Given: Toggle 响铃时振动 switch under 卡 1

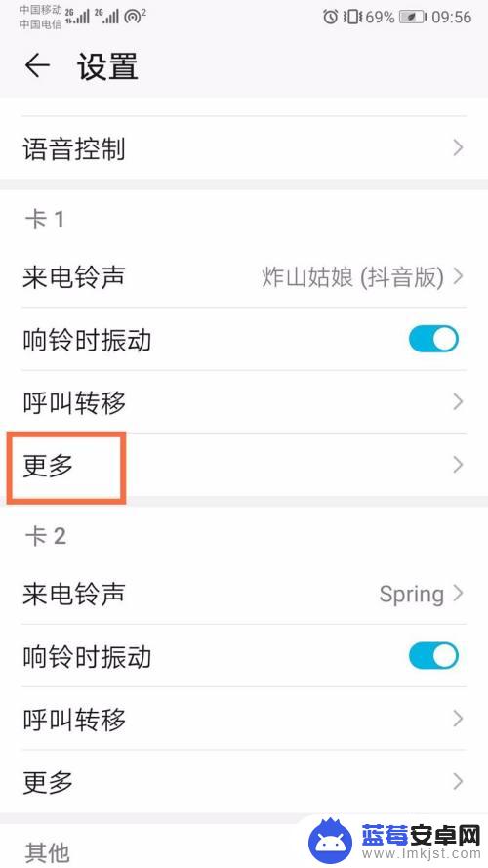Looking at the screenshot, I should (433, 339).
